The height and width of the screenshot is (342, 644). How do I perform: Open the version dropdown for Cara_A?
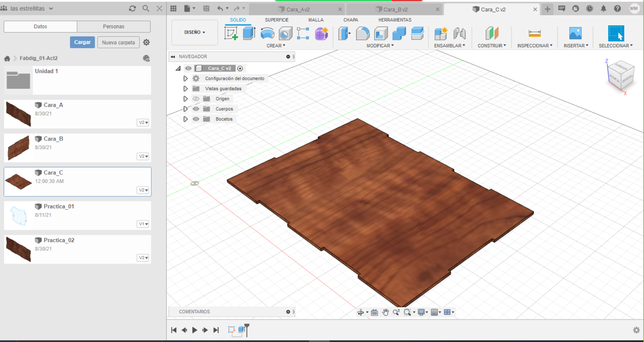coord(143,122)
